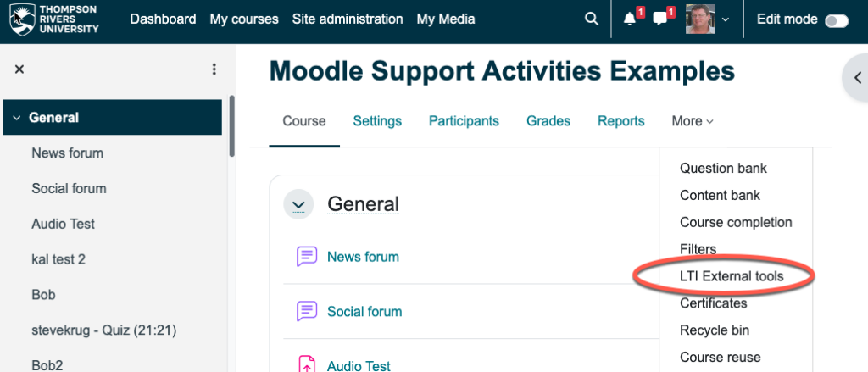The image size is (868, 372).
Task: Select stevekrug - Quiz (21:21) in course index
Action: point(104,330)
